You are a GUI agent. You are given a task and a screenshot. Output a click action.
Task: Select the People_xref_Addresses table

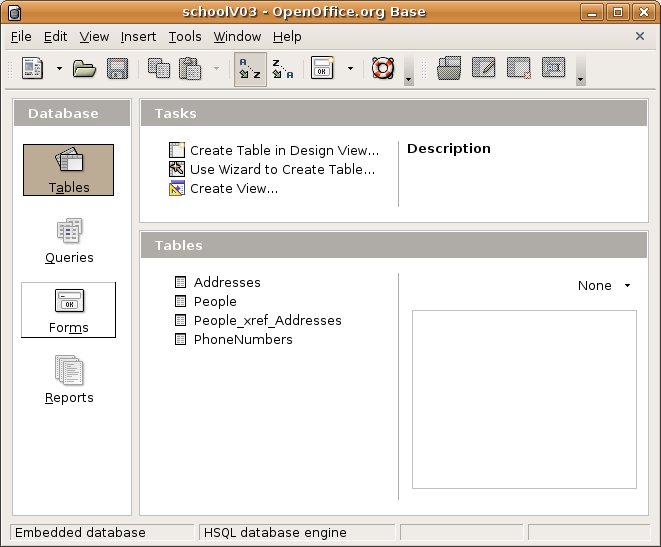tap(258, 320)
